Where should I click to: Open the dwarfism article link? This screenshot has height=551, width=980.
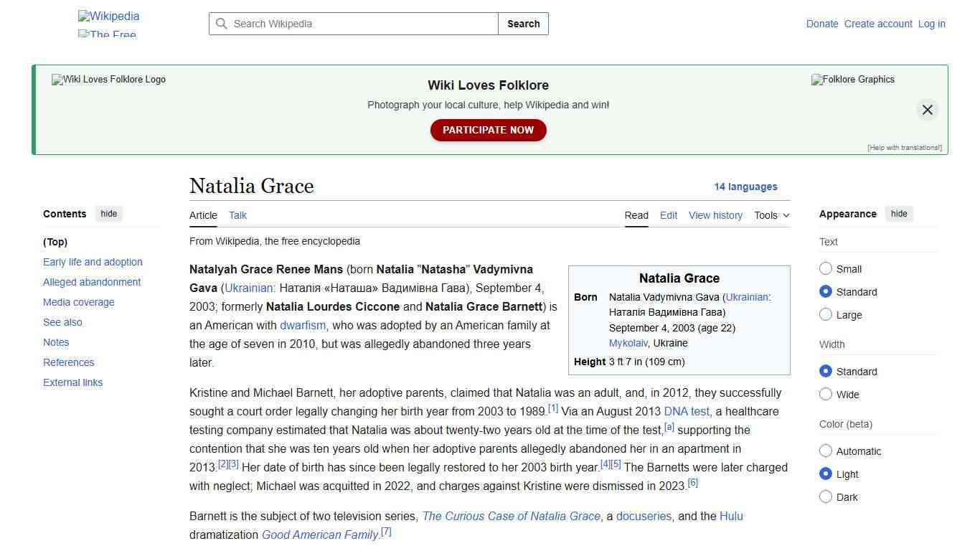302,325
